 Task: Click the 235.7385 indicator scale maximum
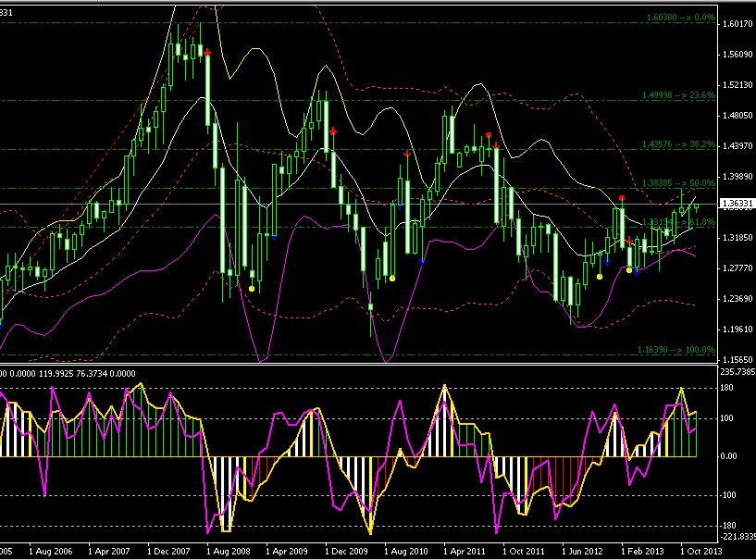[x=737, y=372]
